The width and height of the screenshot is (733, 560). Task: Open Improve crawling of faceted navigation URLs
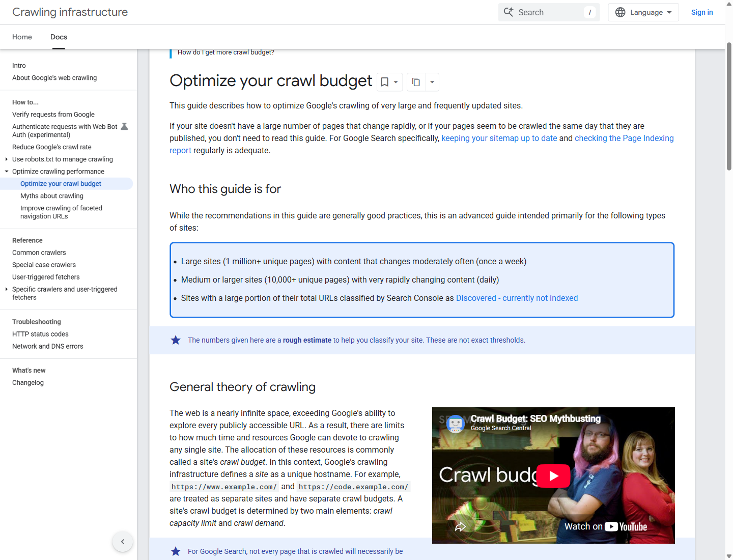61,212
